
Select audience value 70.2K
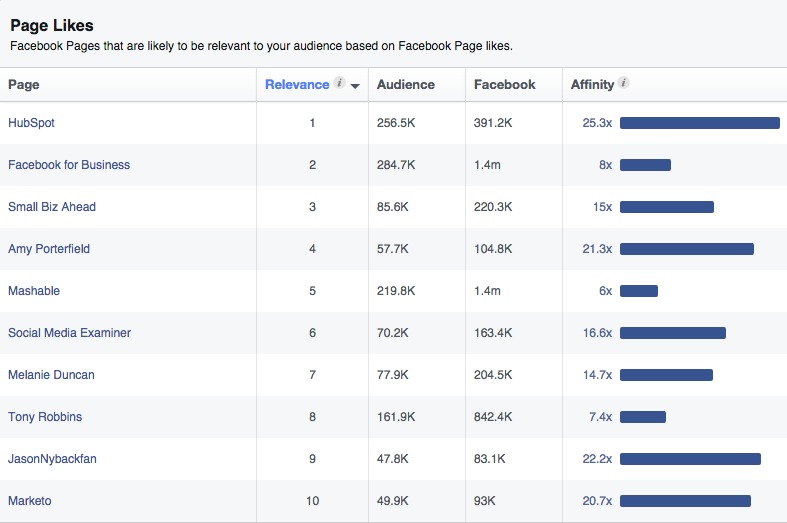coord(392,333)
